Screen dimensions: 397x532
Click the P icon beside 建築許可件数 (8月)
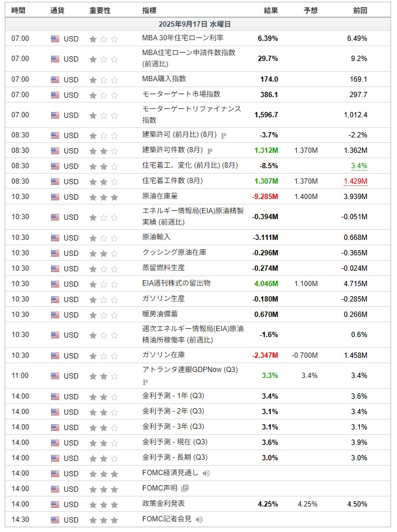210,150
